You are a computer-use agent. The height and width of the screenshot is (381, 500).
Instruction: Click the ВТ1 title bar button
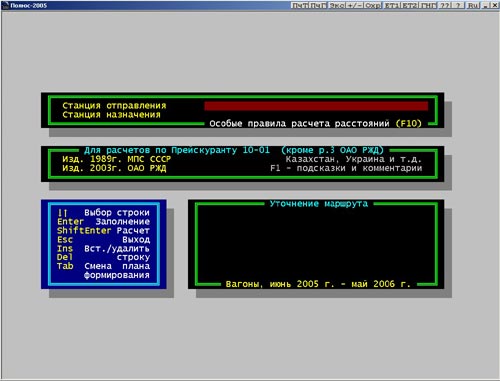tap(392, 5)
